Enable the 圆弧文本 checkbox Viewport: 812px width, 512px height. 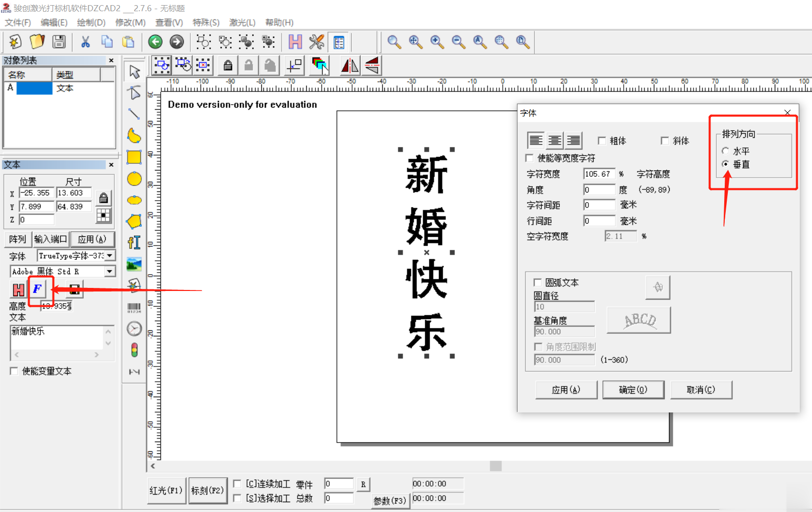[537, 282]
